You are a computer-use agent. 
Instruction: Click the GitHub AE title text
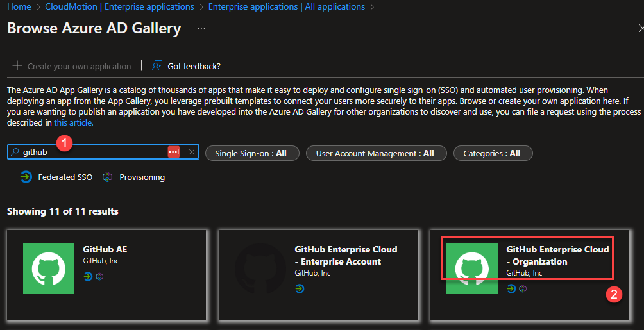(x=105, y=249)
